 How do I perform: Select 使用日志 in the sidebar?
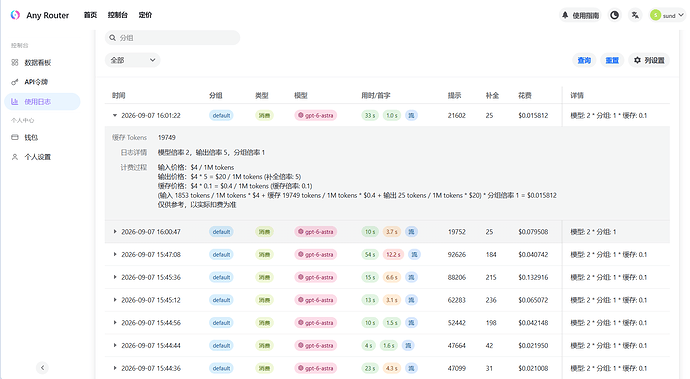[x=42, y=102]
